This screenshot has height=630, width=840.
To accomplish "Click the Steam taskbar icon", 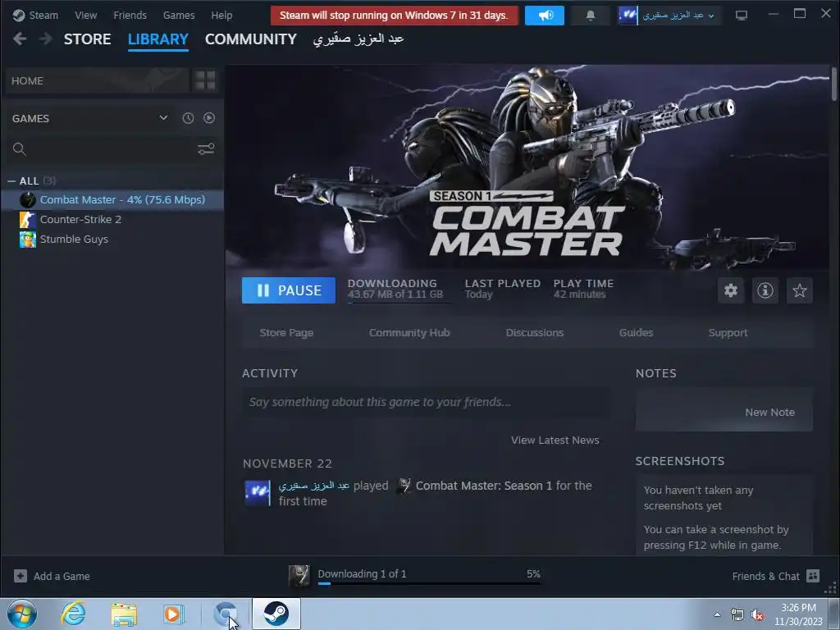I will coord(276,614).
